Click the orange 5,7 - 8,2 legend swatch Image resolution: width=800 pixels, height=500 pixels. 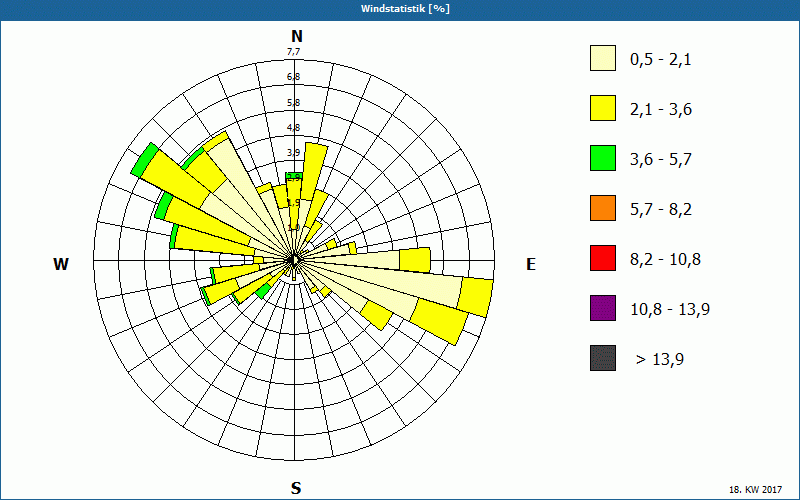pos(603,208)
